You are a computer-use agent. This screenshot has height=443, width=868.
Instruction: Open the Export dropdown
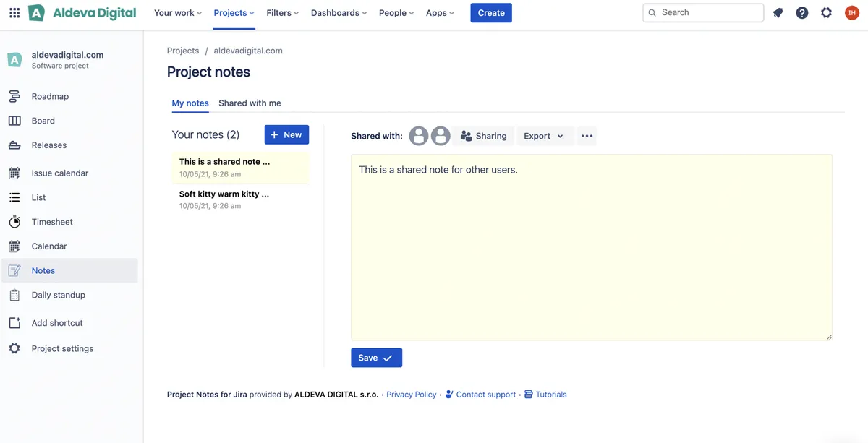[x=545, y=136]
